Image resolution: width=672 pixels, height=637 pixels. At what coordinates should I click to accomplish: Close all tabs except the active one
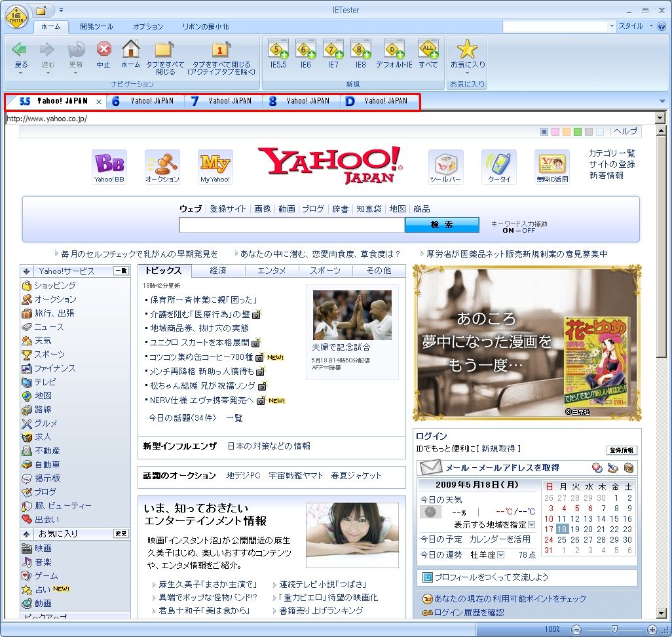point(221,49)
